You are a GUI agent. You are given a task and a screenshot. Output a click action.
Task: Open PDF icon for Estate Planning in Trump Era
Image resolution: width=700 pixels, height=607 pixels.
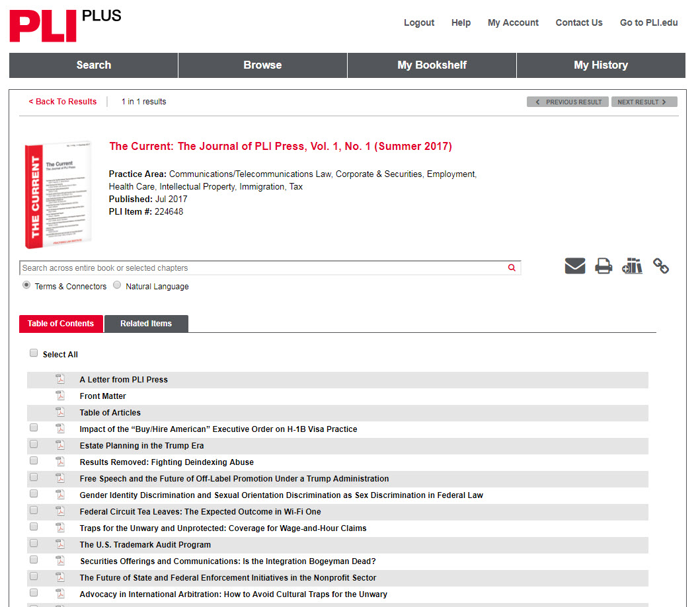tap(60, 445)
